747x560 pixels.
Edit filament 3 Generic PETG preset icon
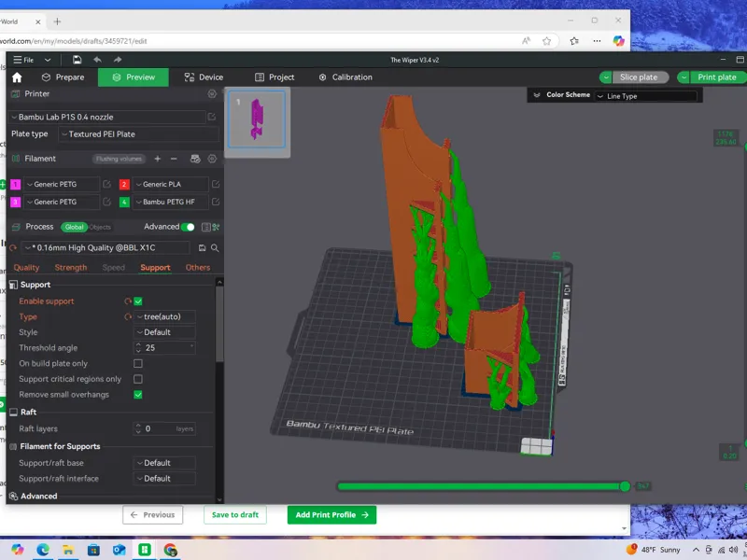pos(106,202)
